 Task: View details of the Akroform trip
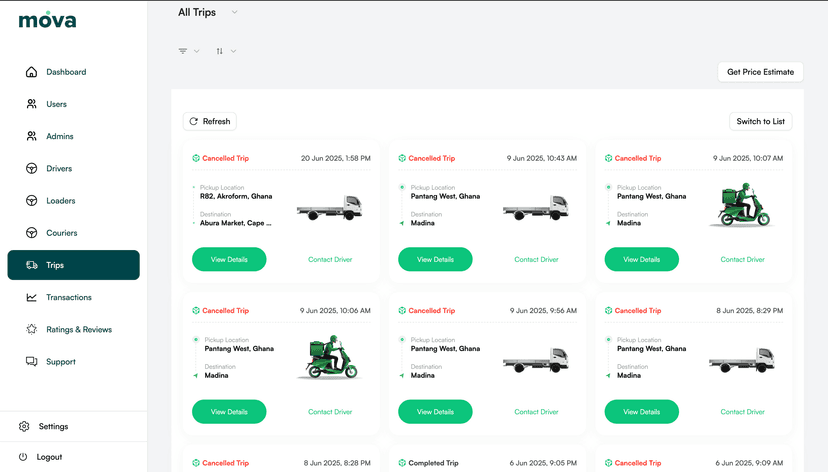coord(229,259)
